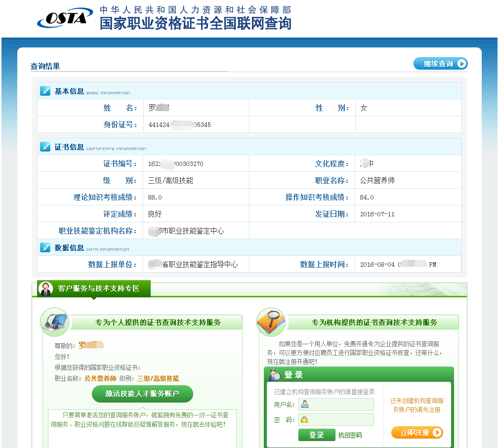
Task: Click the occupation value 公共营养师 in table
Action: click(377, 180)
